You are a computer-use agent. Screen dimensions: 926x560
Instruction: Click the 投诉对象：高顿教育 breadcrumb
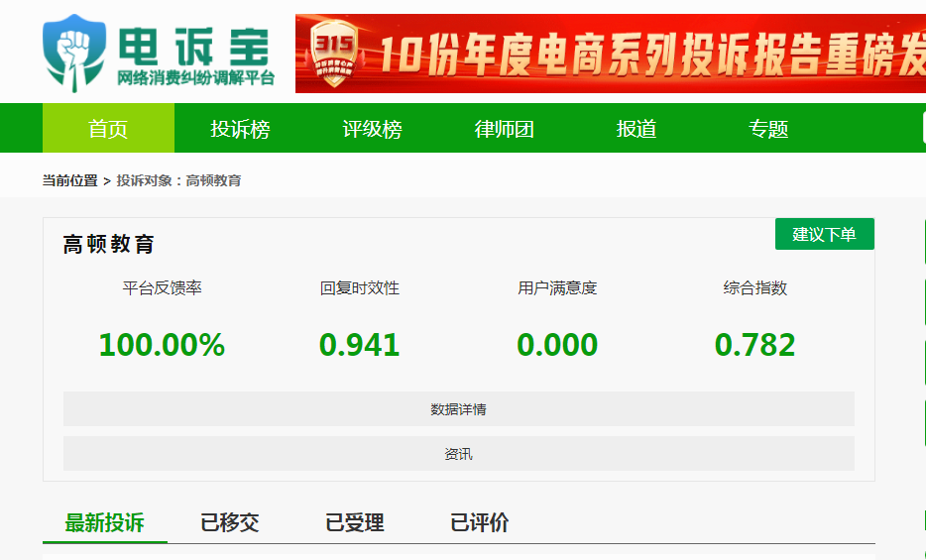click(x=178, y=180)
